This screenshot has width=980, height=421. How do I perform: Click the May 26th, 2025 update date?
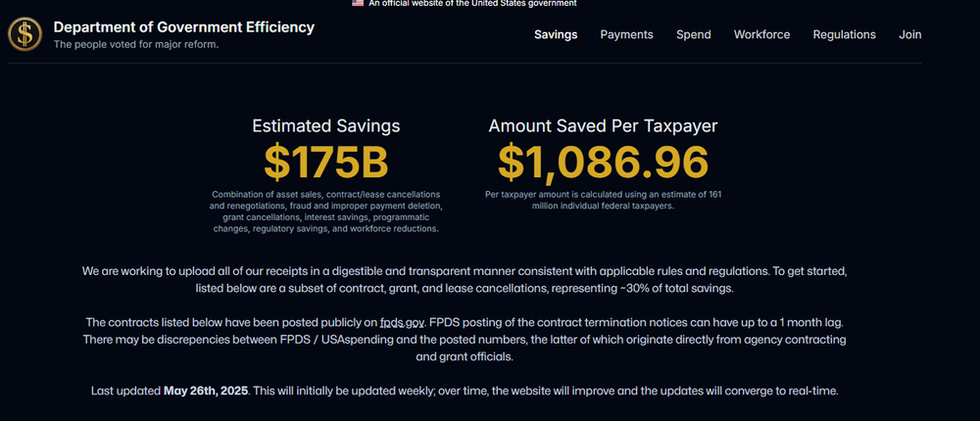[x=208, y=391]
